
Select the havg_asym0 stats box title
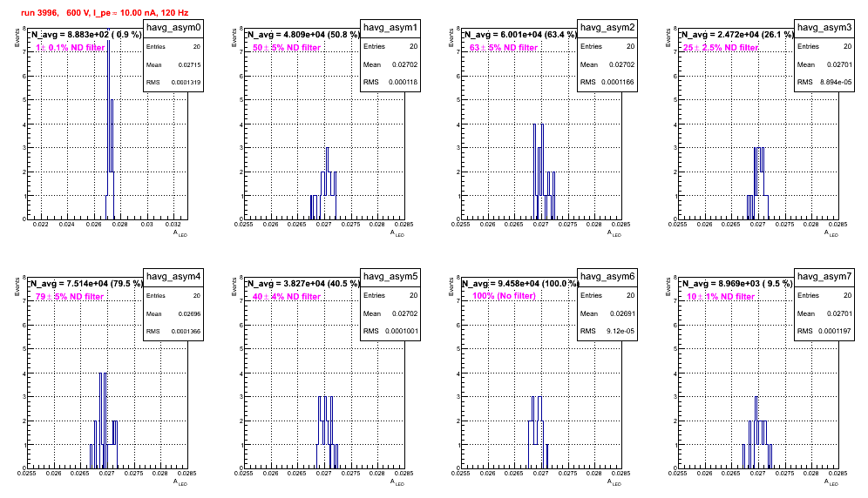(x=173, y=27)
